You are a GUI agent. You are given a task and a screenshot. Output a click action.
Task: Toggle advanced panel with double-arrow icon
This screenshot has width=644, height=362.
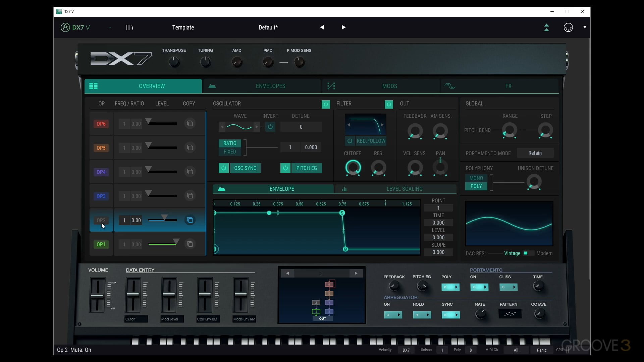(x=546, y=27)
